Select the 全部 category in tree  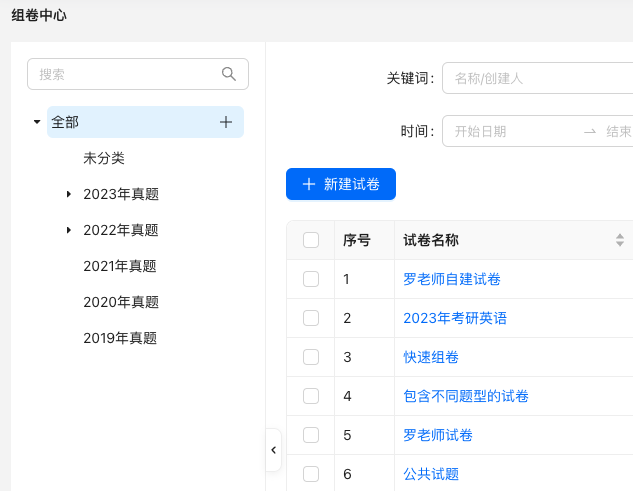click(145, 122)
